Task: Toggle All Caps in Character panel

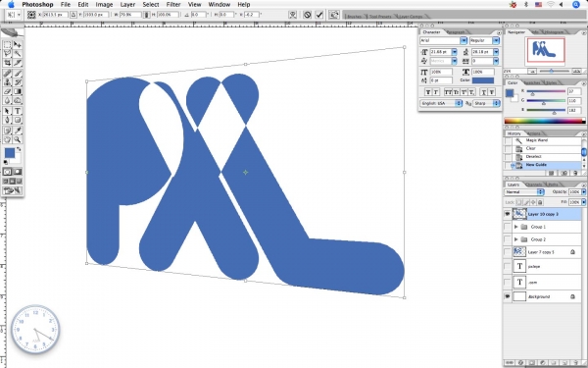Action: pyautogui.click(x=448, y=92)
